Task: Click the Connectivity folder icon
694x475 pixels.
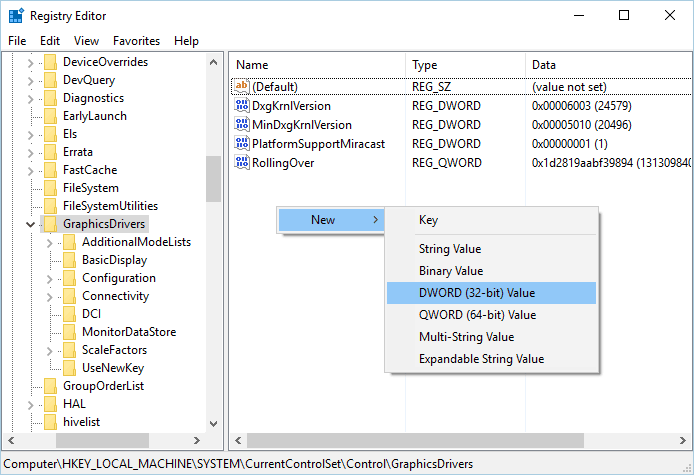Action: coord(69,296)
